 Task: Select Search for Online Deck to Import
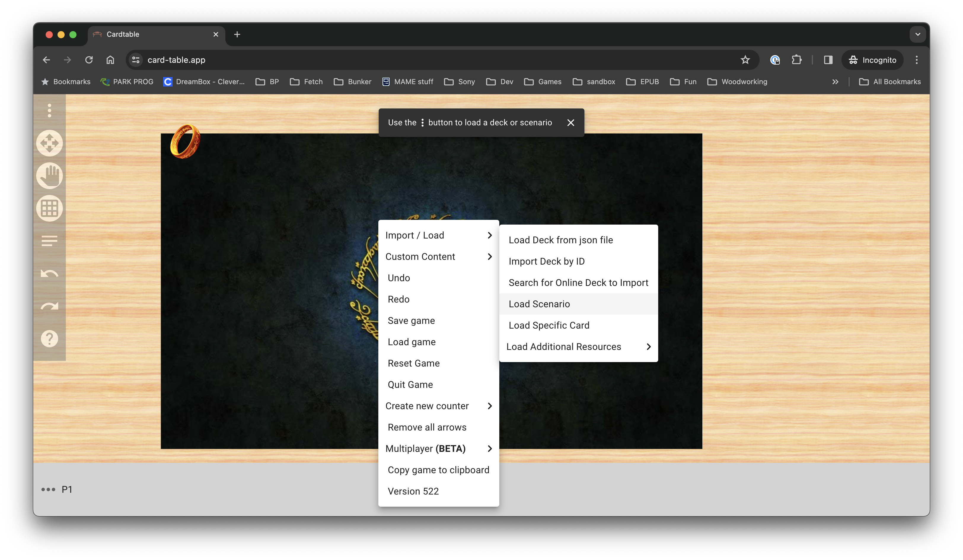[x=578, y=283]
